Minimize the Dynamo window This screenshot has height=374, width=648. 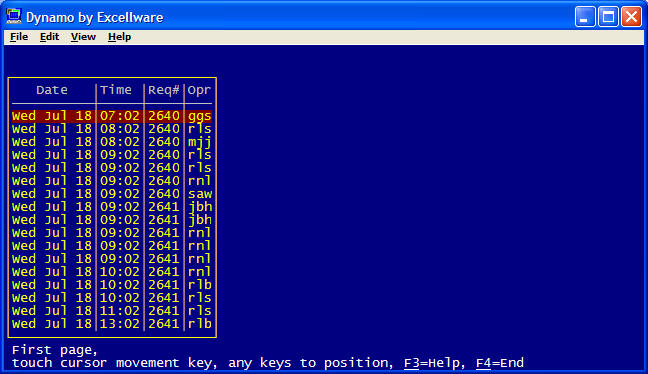(x=584, y=17)
